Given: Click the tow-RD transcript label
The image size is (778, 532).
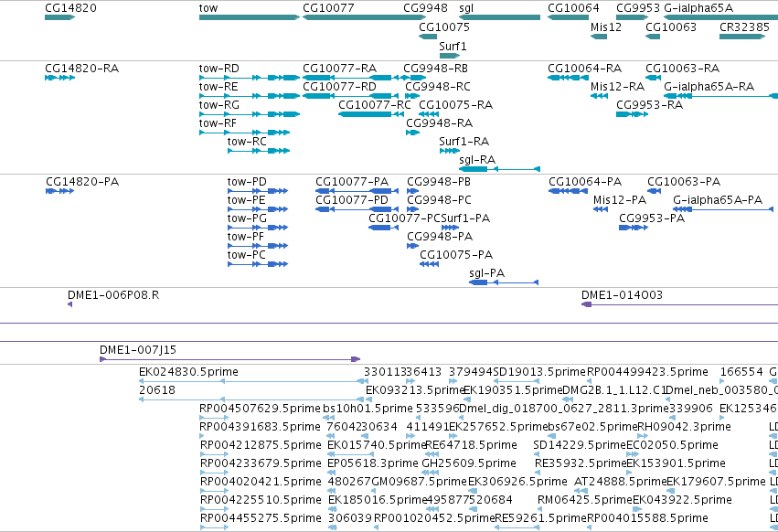Looking at the screenshot, I should [x=218, y=68].
